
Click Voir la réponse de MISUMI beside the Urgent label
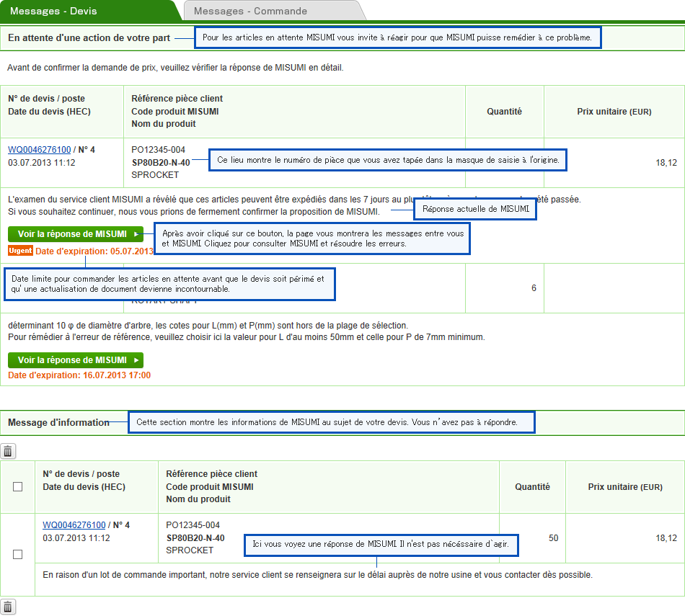(x=76, y=234)
